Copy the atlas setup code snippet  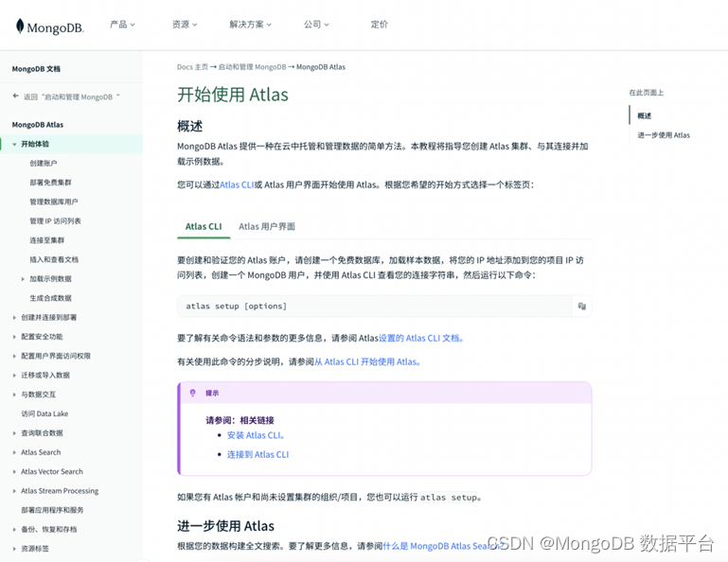pos(582,306)
